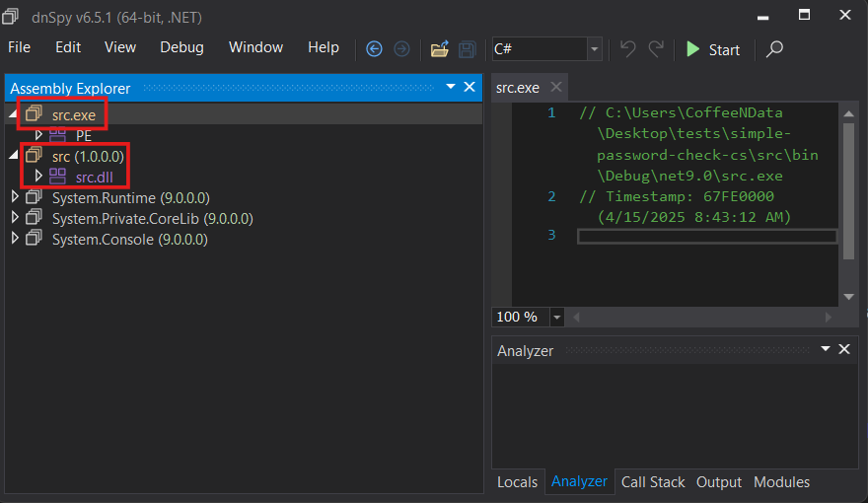Close the Assembly Explorer panel

[470, 87]
